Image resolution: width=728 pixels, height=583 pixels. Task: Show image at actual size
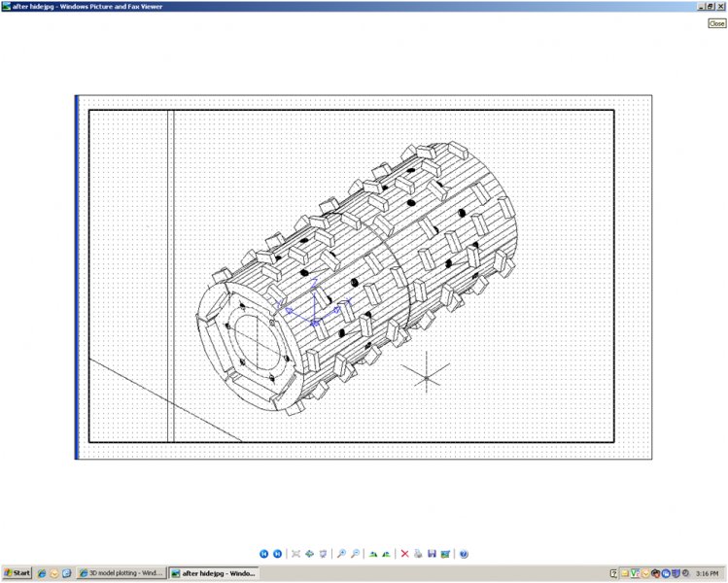tap(309, 554)
